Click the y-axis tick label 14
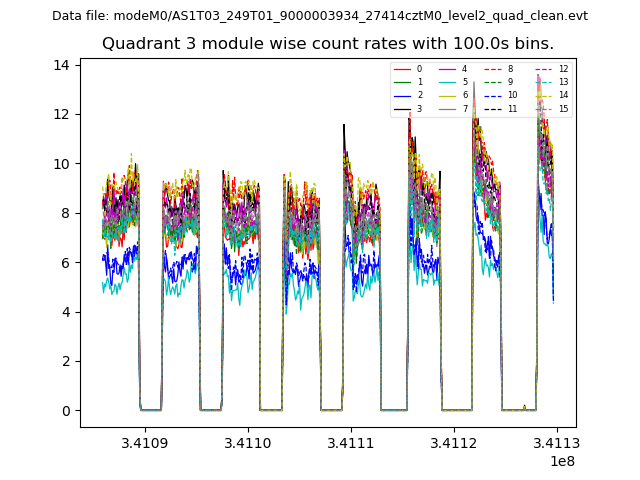Image resolution: width=640 pixels, height=480 pixels. tap(60, 65)
